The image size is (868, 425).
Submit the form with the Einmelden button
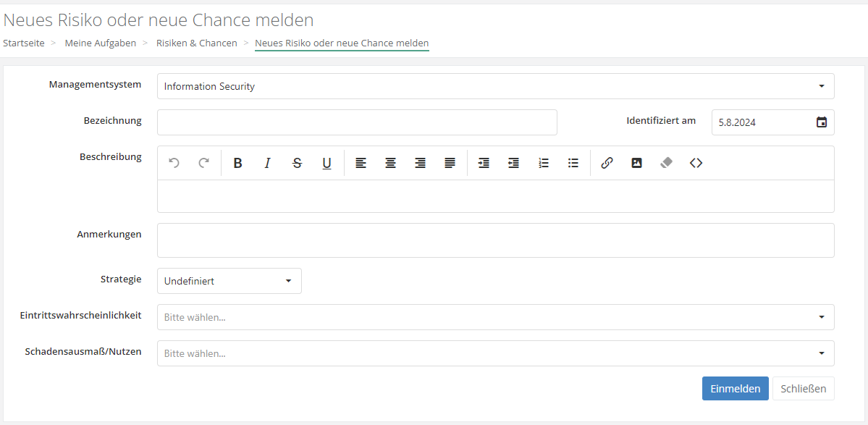[x=735, y=389]
